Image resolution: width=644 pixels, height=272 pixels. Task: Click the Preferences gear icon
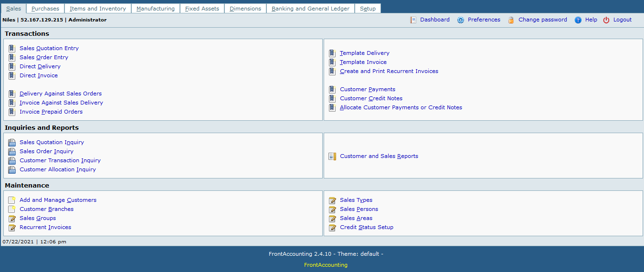tap(461, 20)
